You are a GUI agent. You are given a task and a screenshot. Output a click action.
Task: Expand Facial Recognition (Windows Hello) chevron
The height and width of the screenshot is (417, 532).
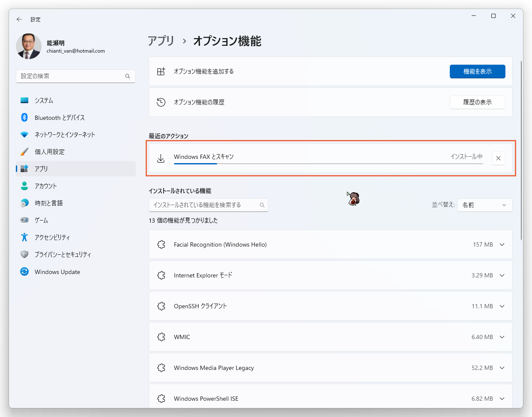coord(502,244)
